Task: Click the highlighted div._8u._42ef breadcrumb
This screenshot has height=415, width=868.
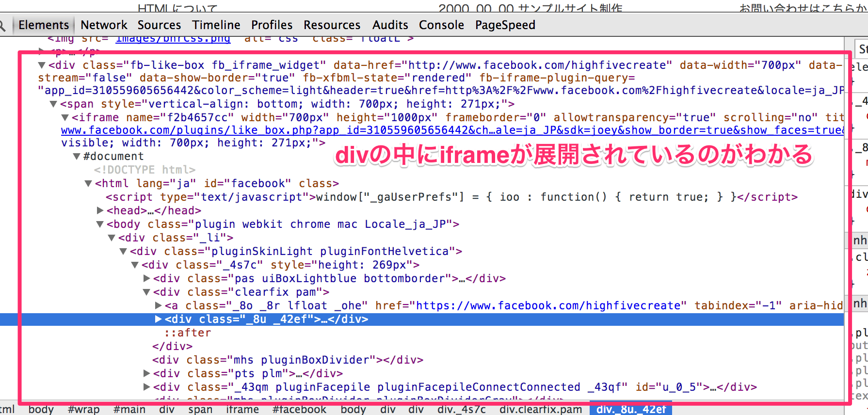Action: click(631, 409)
